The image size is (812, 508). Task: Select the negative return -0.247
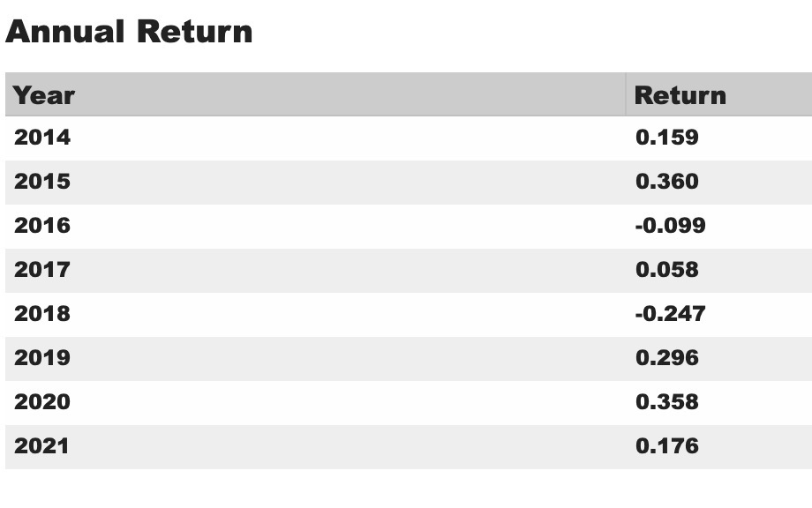pyautogui.click(x=670, y=314)
